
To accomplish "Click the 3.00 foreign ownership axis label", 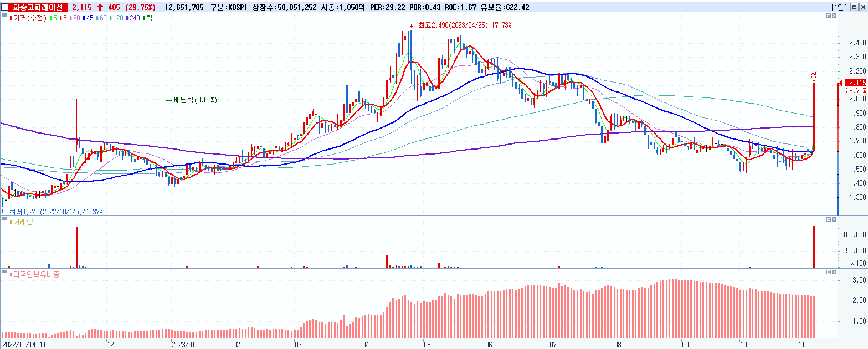I will 859,281.
